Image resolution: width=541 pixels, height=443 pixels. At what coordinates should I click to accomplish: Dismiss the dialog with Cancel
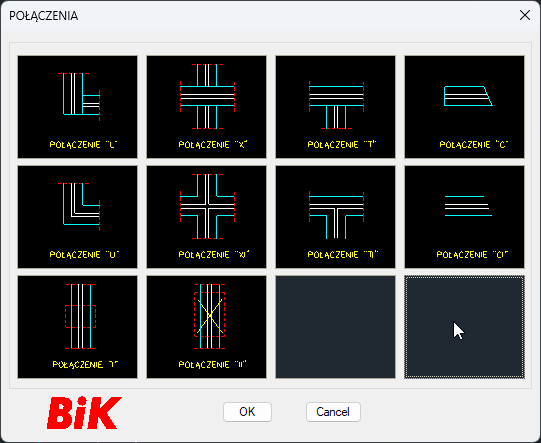333,412
